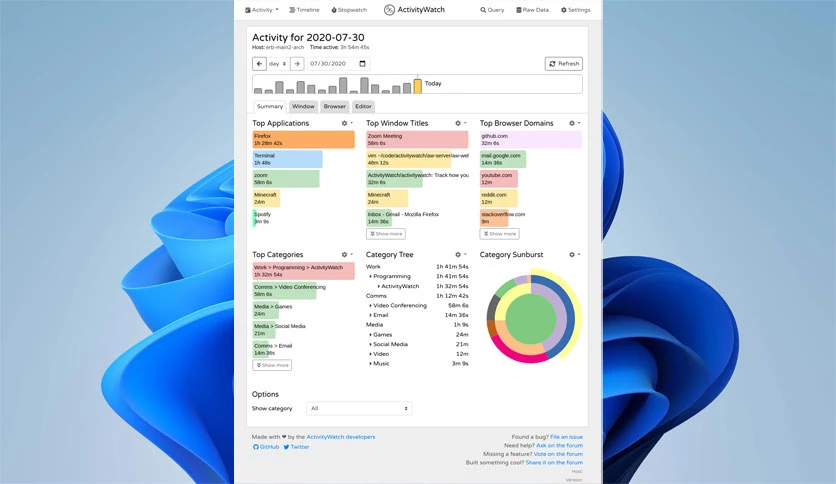The image size is (836, 484).
Task: Expand Games in Category Tree
Action: [380, 334]
